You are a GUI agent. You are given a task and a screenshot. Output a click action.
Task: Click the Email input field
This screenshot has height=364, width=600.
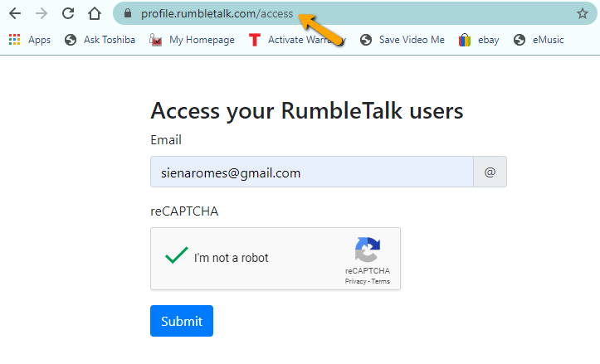tap(311, 172)
